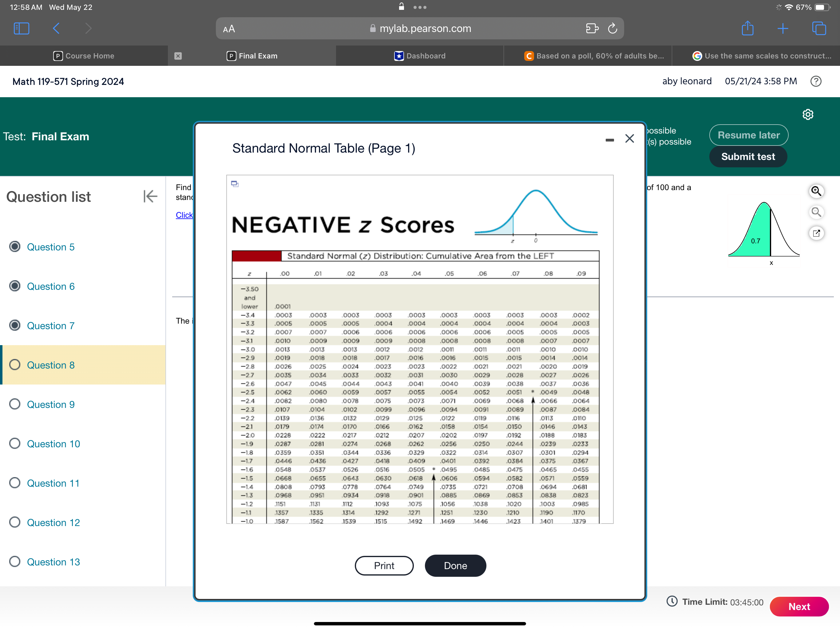Click popup icon on table image
This screenshot has width=840, height=630.
pyautogui.click(x=235, y=184)
